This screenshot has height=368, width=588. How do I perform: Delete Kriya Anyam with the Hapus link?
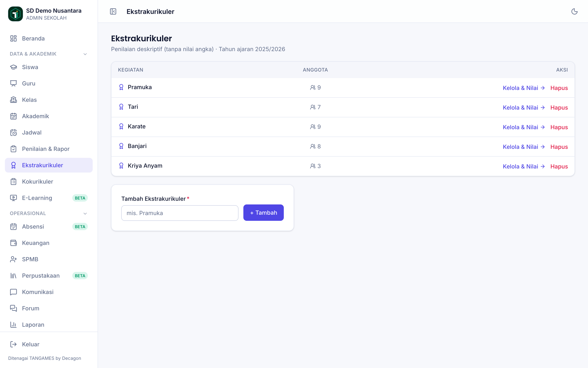559,166
